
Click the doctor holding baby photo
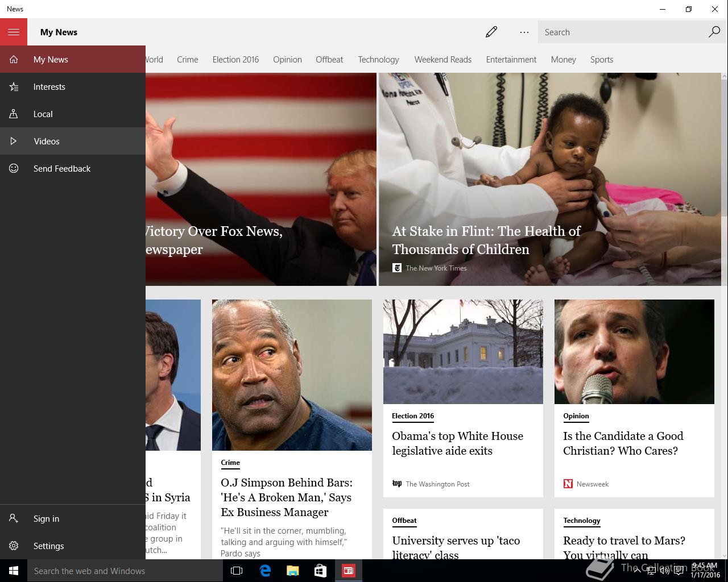(x=549, y=179)
